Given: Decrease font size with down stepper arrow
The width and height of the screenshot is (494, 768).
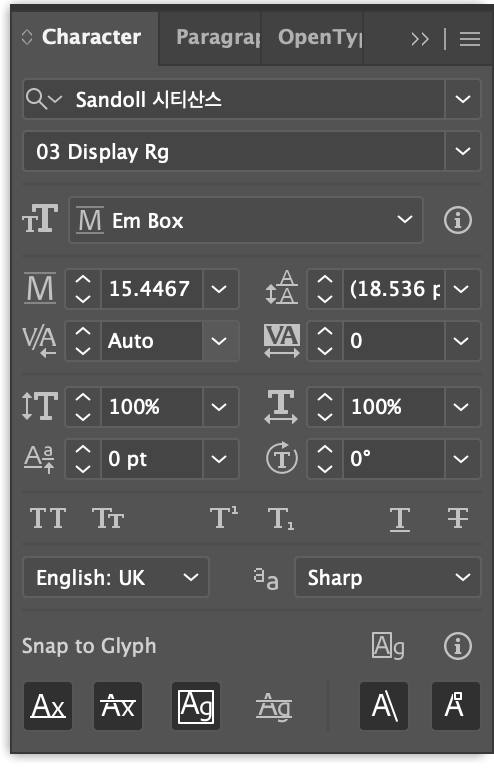Looking at the screenshot, I should (x=83, y=298).
